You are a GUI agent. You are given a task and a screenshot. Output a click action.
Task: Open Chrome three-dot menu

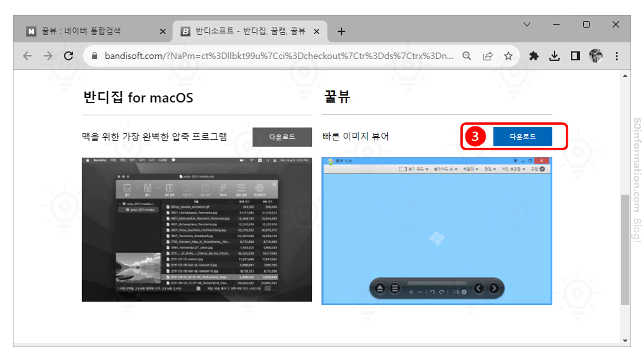tap(617, 56)
